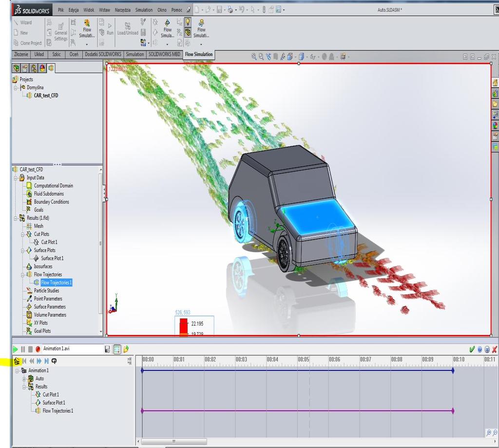
Task: Jump to the animation end
Action: click(x=46, y=361)
